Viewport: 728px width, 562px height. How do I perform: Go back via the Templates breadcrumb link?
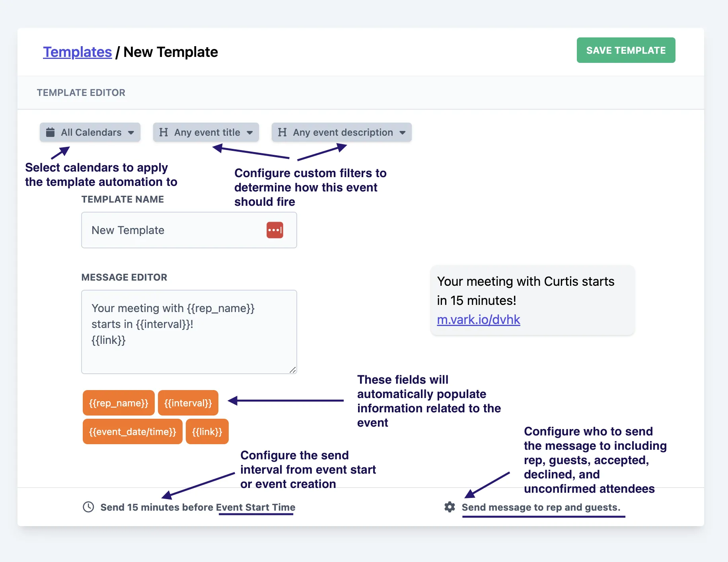click(77, 52)
